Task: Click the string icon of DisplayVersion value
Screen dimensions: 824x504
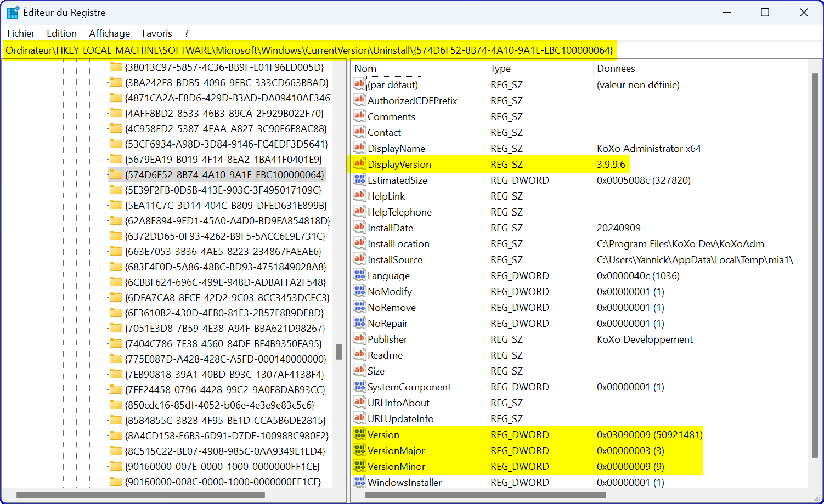Action: pyautogui.click(x=359, y=163)
